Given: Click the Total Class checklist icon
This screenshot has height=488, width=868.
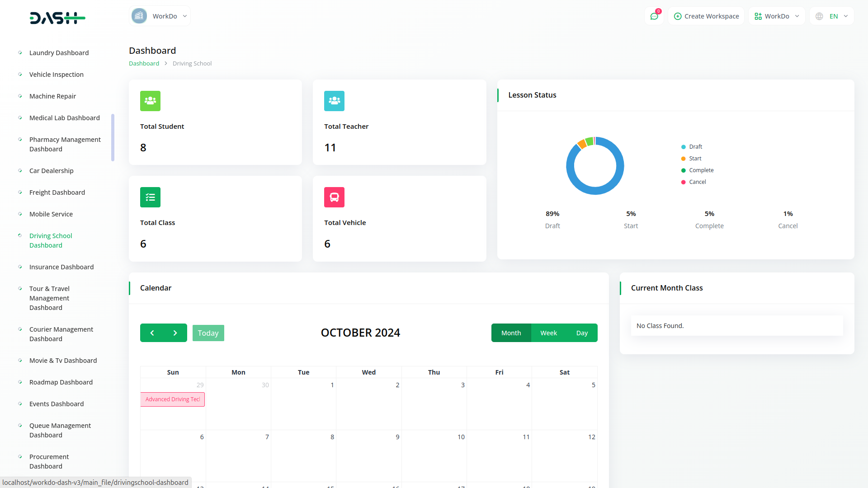Looking at the screenshot, I should [x=150, y=197].
